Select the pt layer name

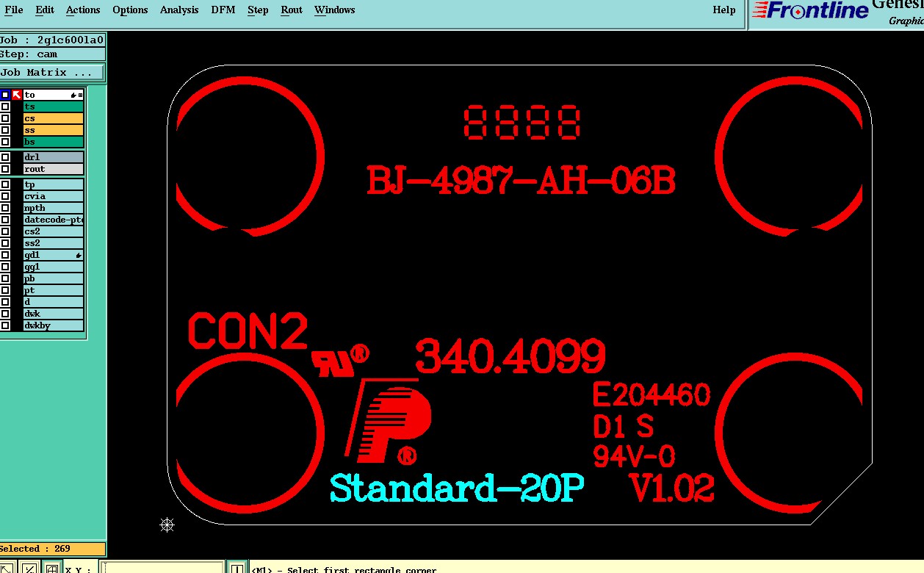tap(54, 290)
